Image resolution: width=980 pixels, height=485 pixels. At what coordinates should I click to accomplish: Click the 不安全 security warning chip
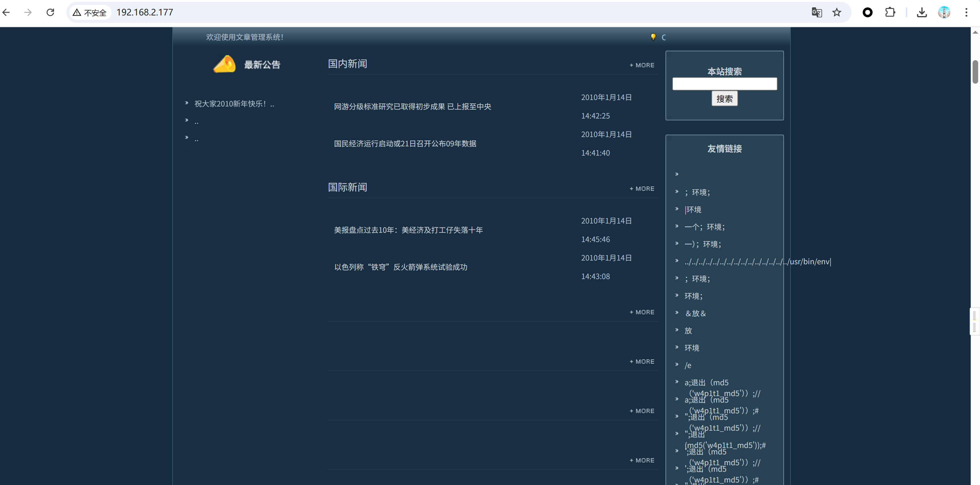coord(90,13)
